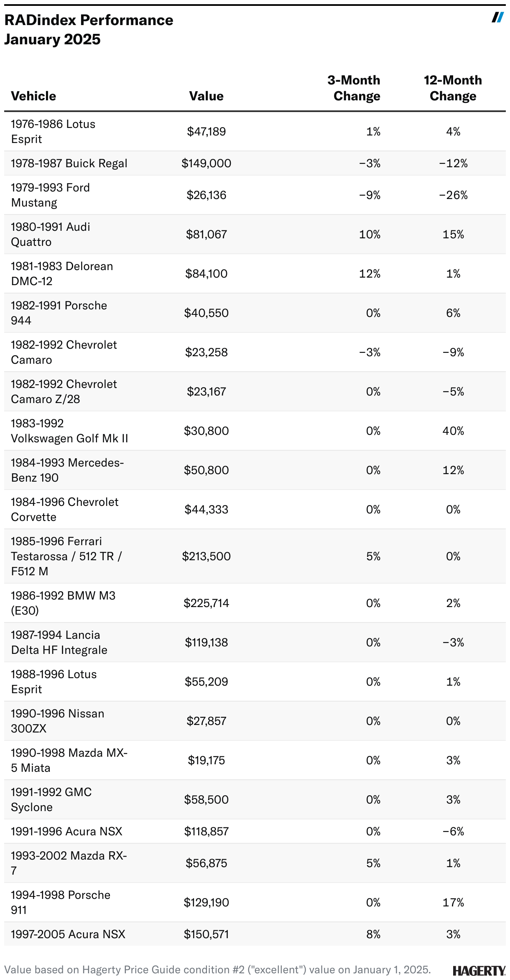Select the 1986-1992 BMW M3 (E30) entry
This screenshot has width=510, height=980.
click(x=63, y=603)
